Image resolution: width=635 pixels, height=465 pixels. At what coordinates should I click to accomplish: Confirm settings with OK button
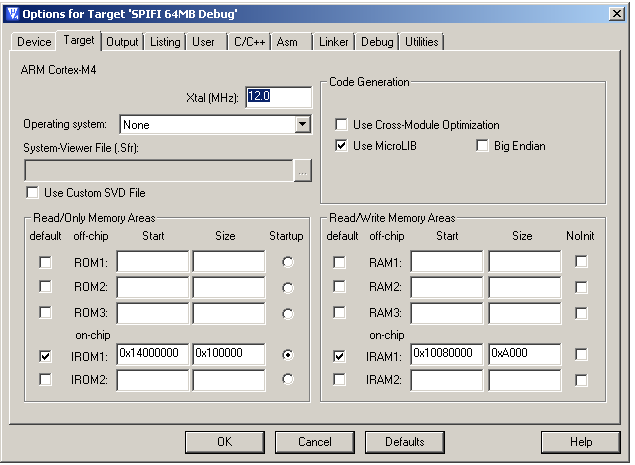coord(225,442)
